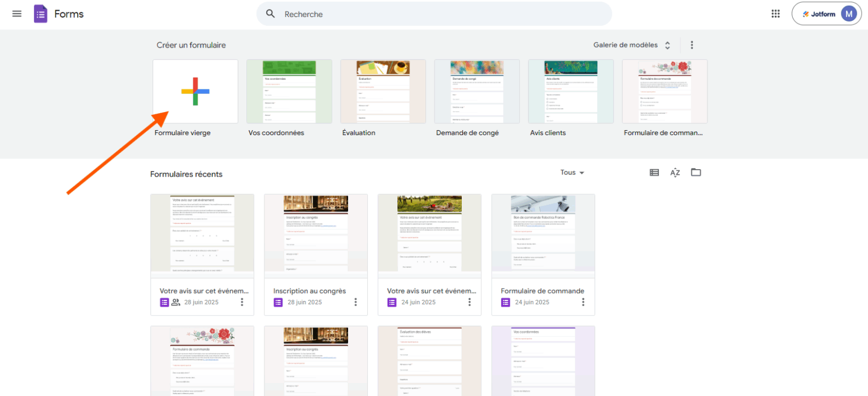Create a new Formulaire vierge

(195, 91)
